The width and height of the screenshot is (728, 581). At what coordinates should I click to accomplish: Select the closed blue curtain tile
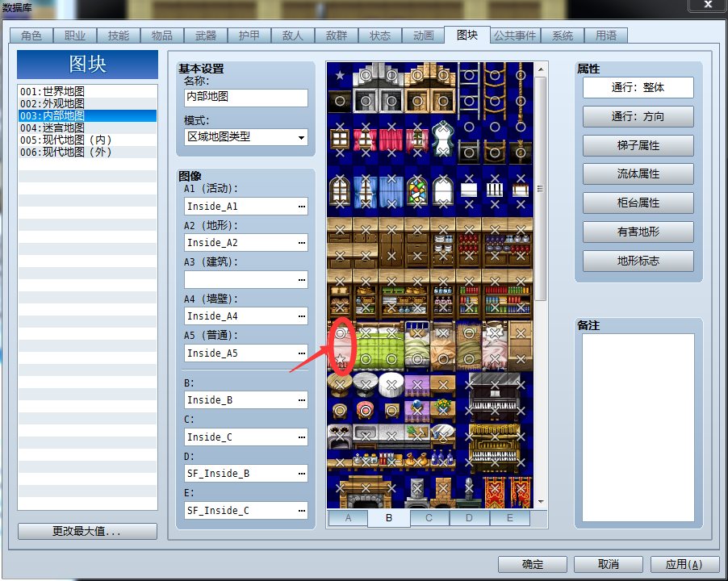(x=391, y=191)
